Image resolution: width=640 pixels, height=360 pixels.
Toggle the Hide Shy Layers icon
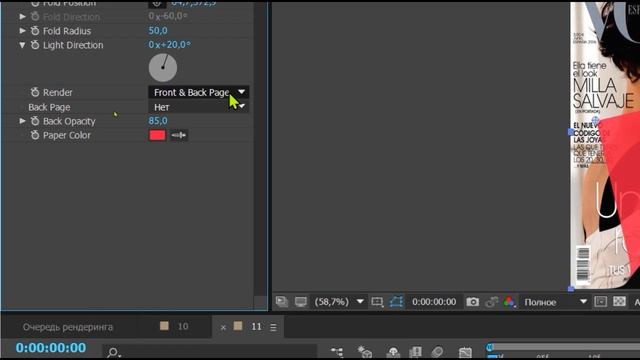point(393,352)
